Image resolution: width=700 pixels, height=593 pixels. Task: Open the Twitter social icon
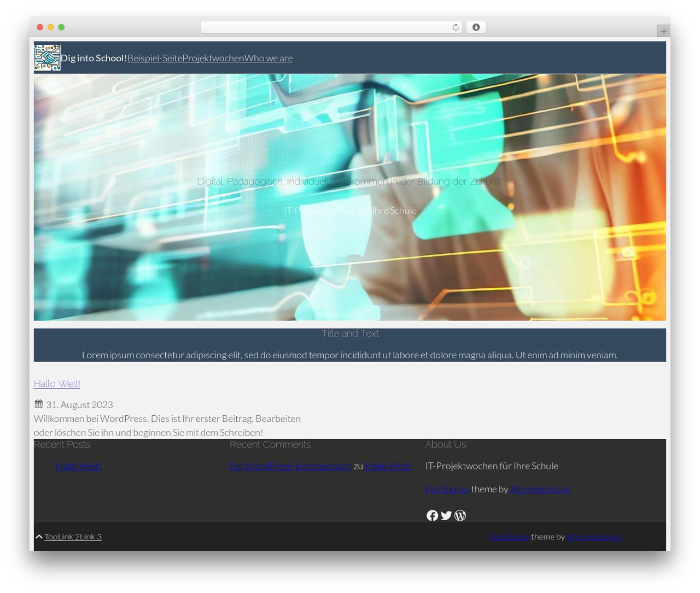446,515
